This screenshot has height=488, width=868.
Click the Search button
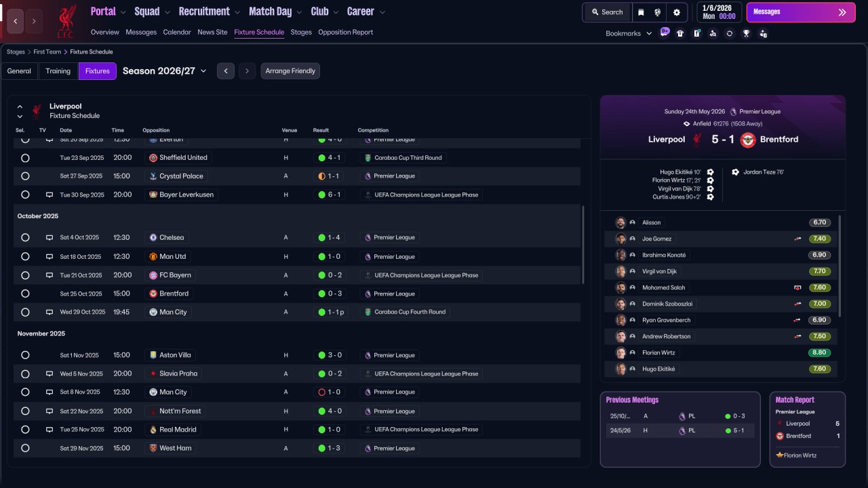click(x=607, y=12)
